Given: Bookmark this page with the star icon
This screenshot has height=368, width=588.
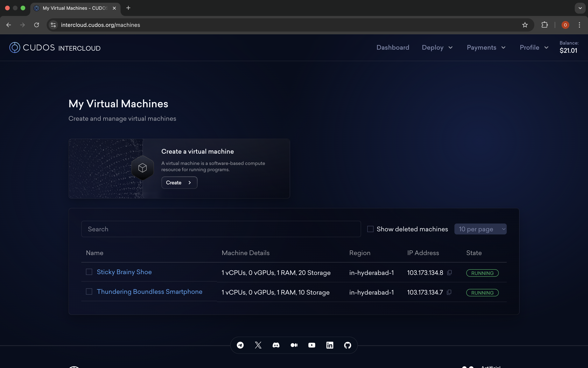Looking at the screenshot, I should [x=525, y=25].
